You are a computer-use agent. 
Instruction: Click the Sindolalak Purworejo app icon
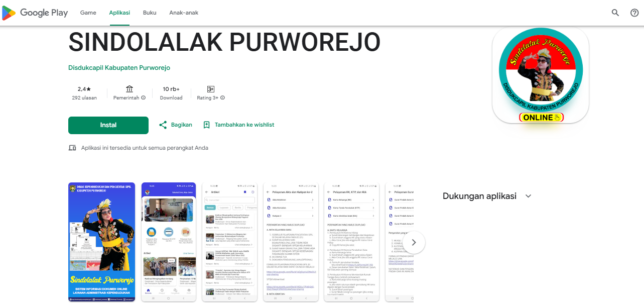click(x=541, y=75)
